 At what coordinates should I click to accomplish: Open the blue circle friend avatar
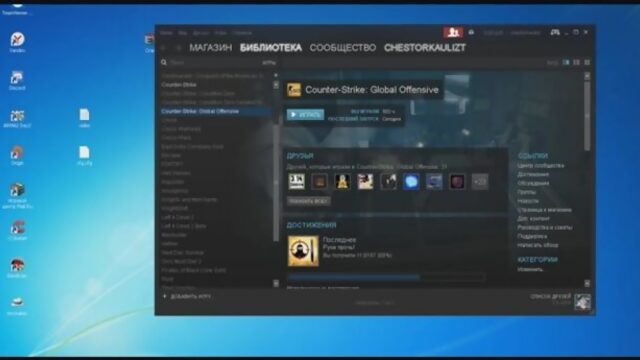411,182
